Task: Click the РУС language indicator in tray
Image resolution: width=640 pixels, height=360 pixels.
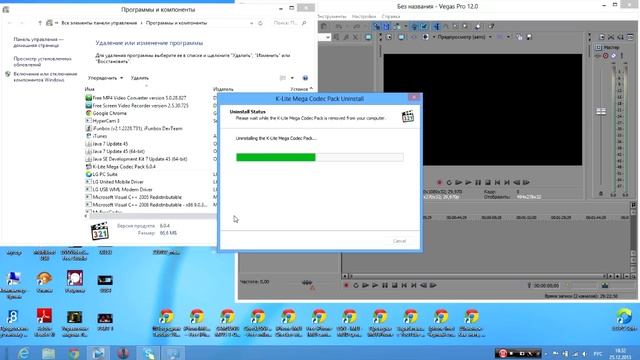Action: [598, 353]
